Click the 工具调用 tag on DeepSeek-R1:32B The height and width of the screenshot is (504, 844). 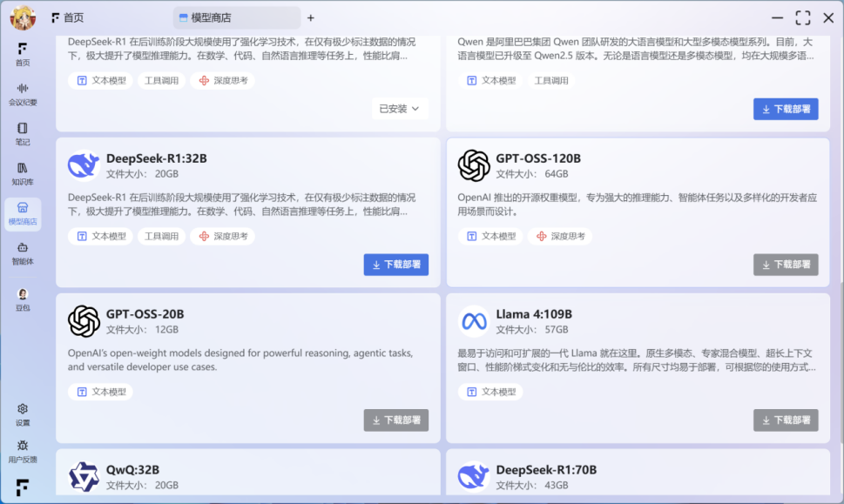[x=161, y=236]
